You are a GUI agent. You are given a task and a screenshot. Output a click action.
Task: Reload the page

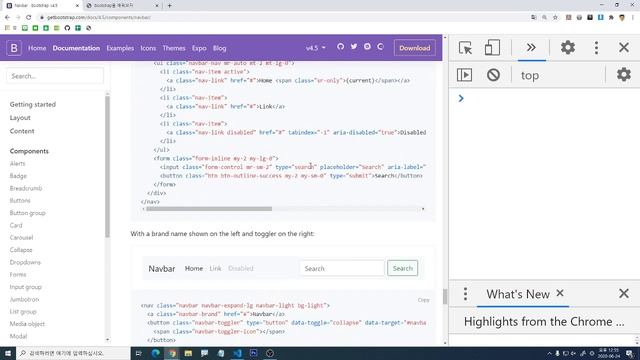[28, 18]
